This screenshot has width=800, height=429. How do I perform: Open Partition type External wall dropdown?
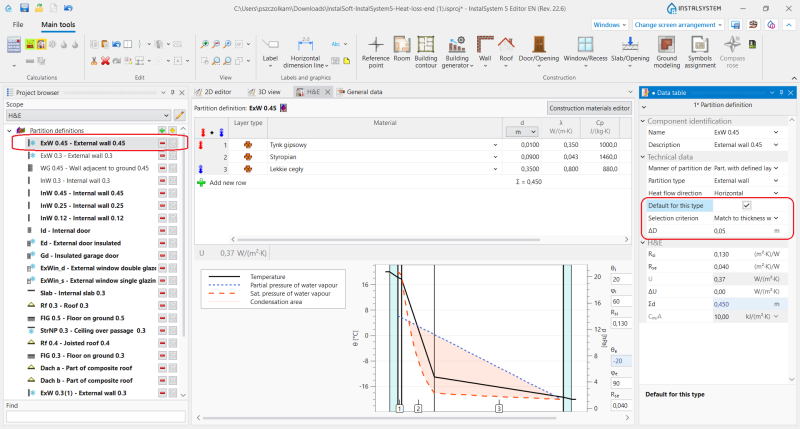point(776,181)
